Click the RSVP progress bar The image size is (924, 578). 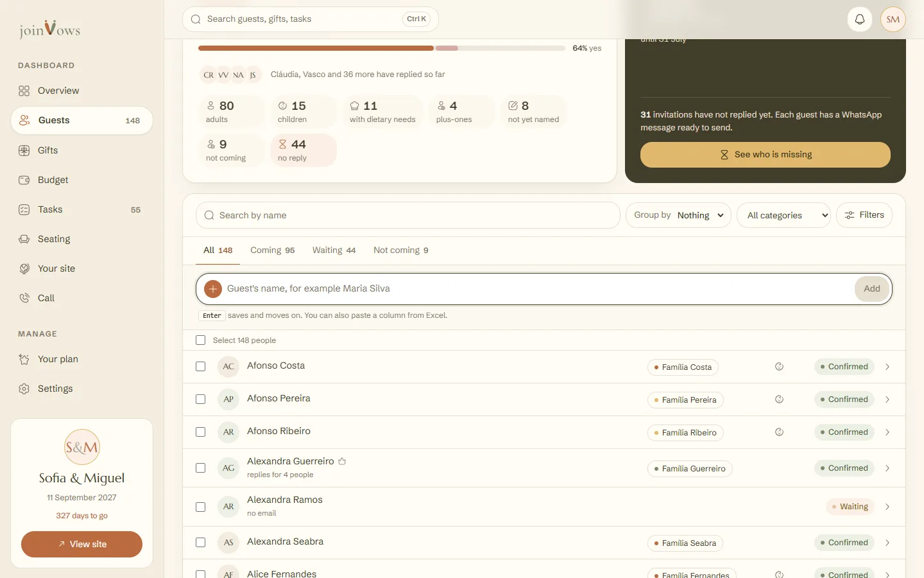click(x=382, y=48)
